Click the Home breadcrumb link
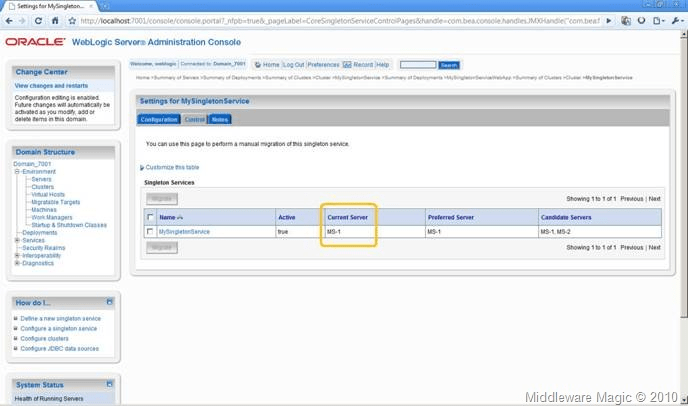 (x=143, y=77)
